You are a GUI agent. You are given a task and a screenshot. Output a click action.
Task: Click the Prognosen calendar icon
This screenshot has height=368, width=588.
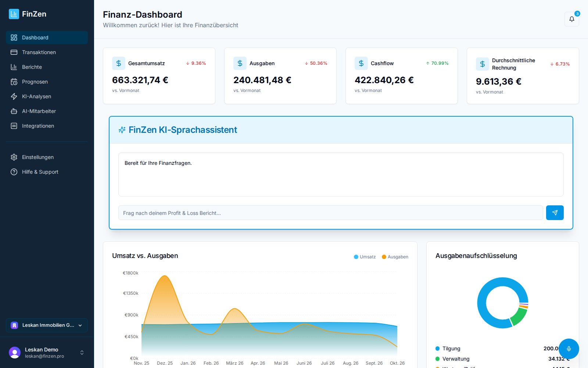coord(14,82)
